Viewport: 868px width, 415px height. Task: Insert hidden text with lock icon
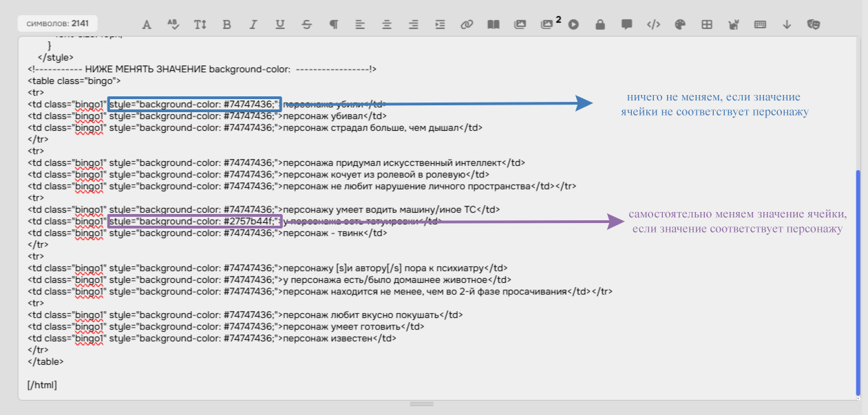(x=600, y=25)
